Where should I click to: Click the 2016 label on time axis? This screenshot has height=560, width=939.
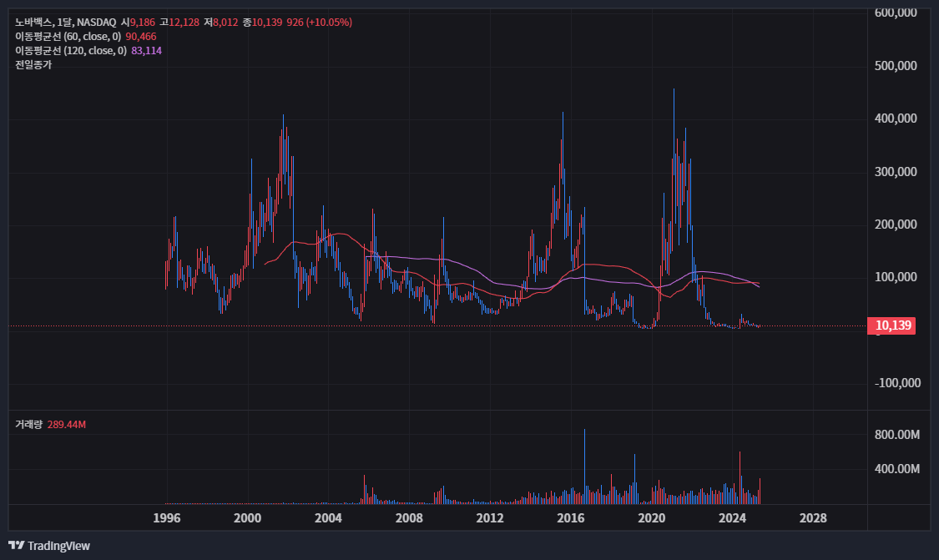point(571,518)
